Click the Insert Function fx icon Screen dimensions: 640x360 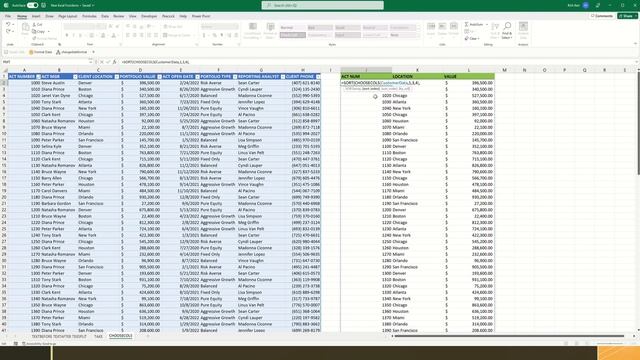coord(114,62)
